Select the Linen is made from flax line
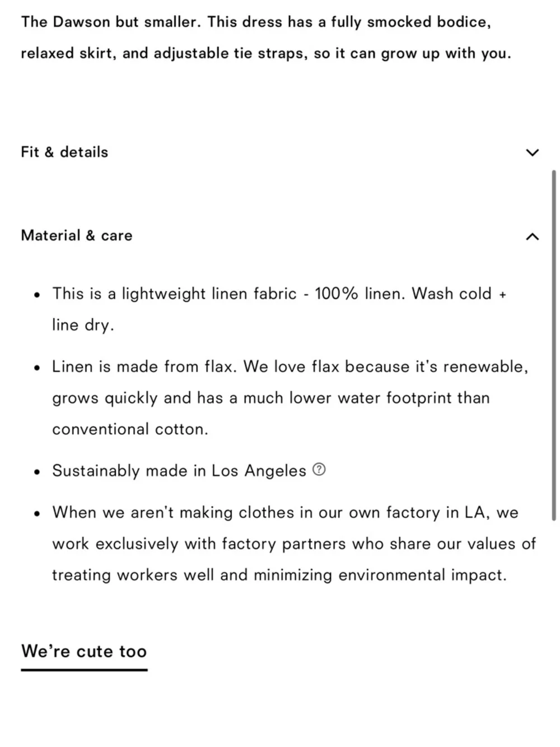 290,366
